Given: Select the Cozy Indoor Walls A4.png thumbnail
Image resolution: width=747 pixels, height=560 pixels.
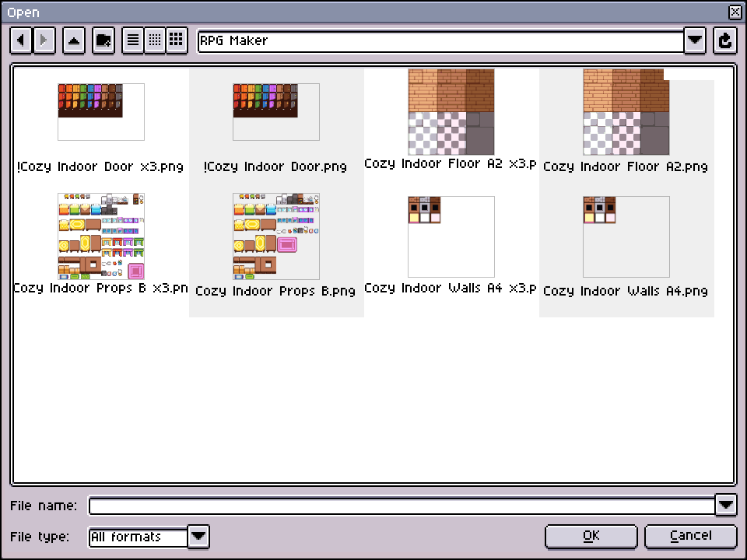Looking at the screenshot, I should coord(626,236).
